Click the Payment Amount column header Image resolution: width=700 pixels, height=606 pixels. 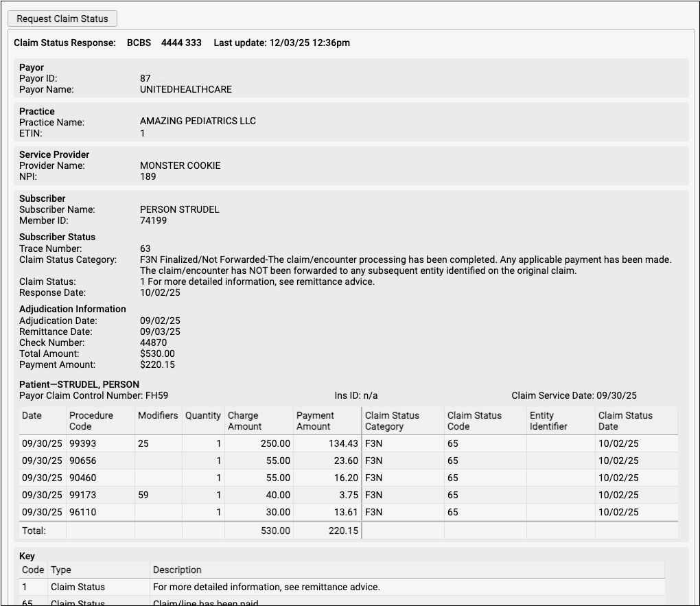[x=315, y=421]
